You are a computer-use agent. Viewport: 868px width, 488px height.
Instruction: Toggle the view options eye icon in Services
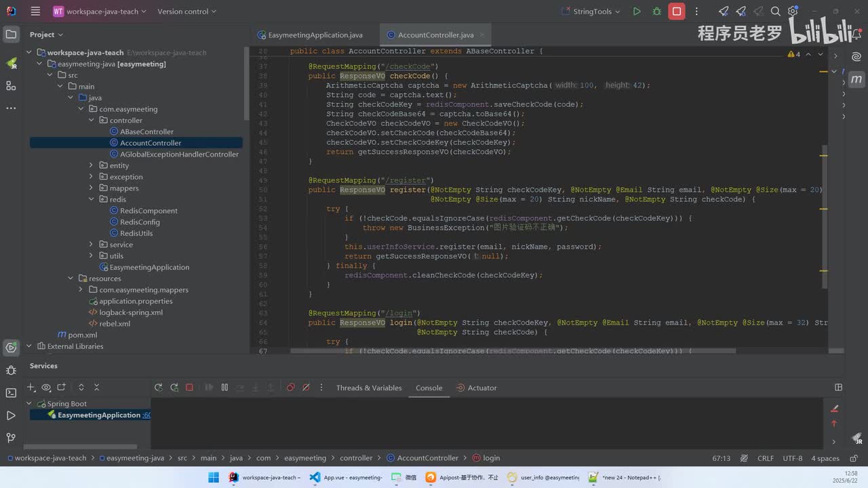(x=46, y=388)
